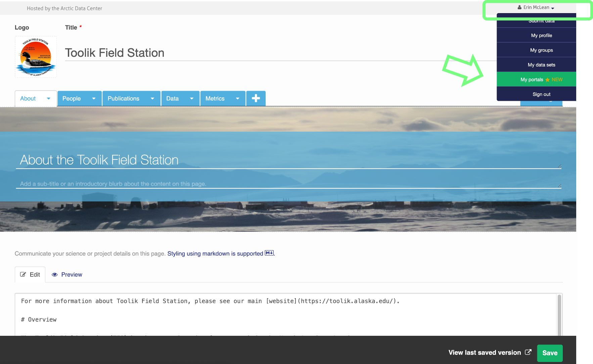Switch to the Data tab
The height and width of the screenshot is (364, 593).
172,98
